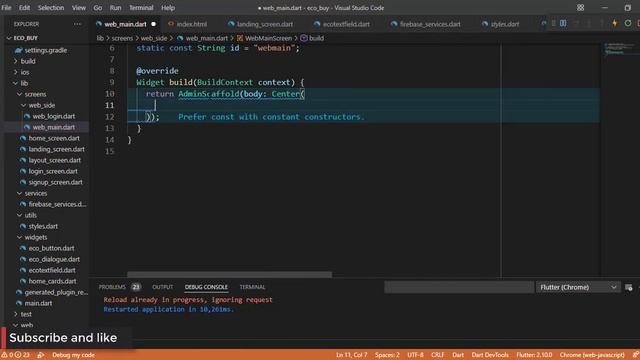This screenshot has width=640, height=360.
Task: Click the errors and warnings status icon
Action: (x=16, y=355)
